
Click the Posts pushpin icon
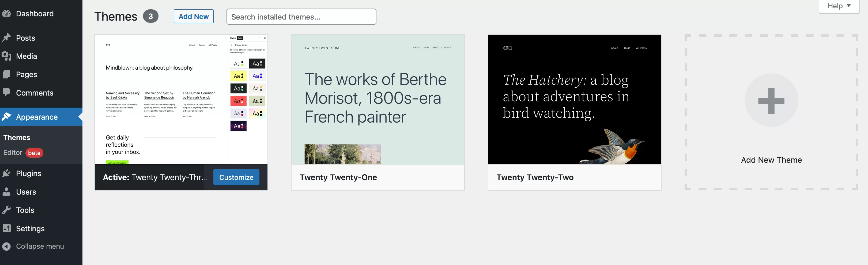(x=6, y=38)
